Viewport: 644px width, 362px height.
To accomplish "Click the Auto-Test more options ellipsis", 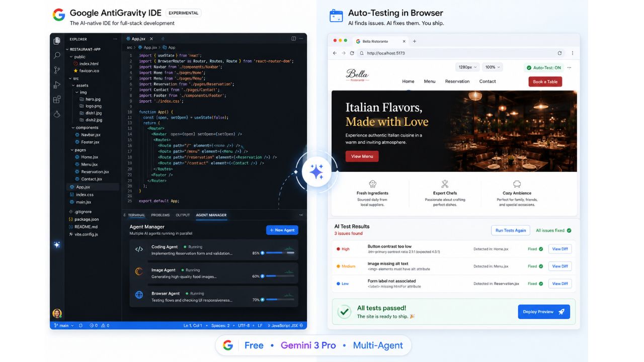I will click(x=569, y=67).
